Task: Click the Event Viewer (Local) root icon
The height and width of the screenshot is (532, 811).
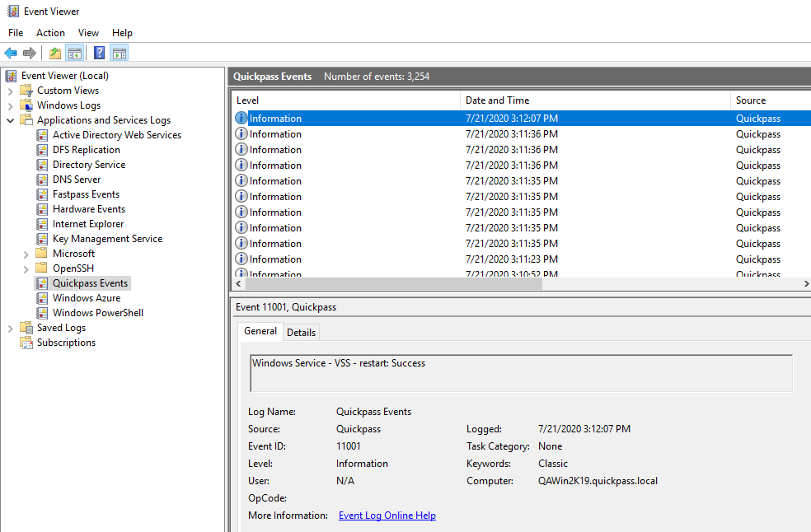Action: 11,76
